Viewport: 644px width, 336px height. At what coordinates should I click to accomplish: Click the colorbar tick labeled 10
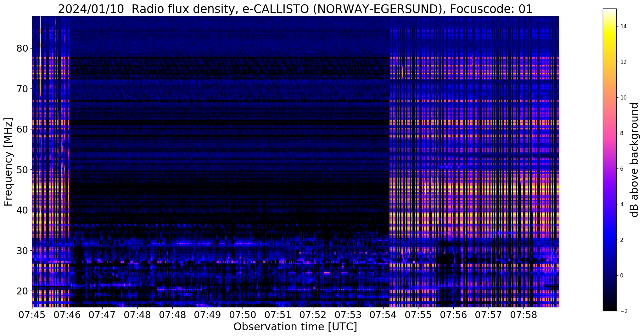623,98
